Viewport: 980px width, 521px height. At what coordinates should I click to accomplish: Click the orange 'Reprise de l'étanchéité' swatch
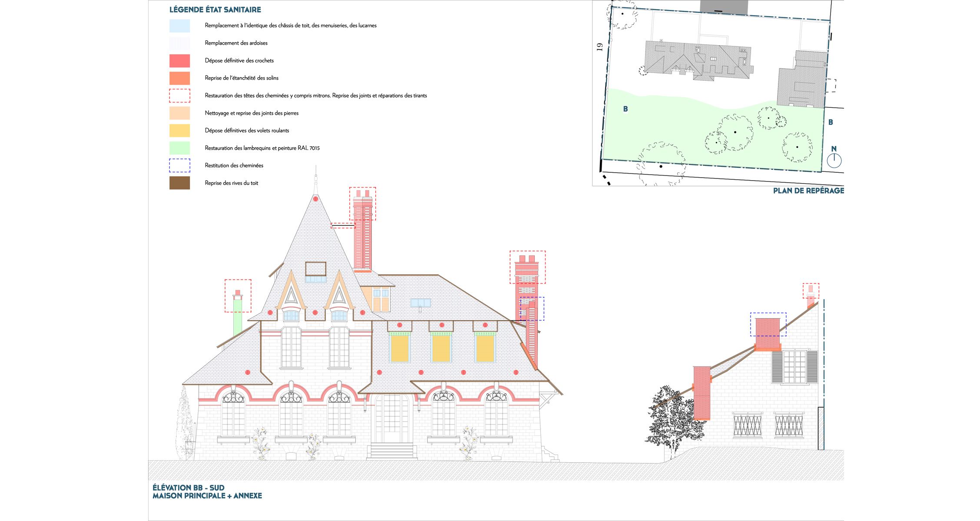[x=179, y=78]
